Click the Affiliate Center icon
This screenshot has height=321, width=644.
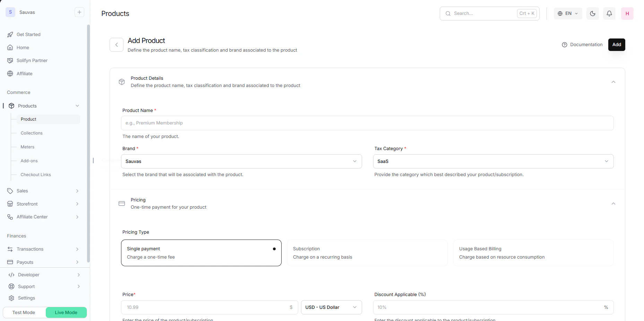click(10, 217)
